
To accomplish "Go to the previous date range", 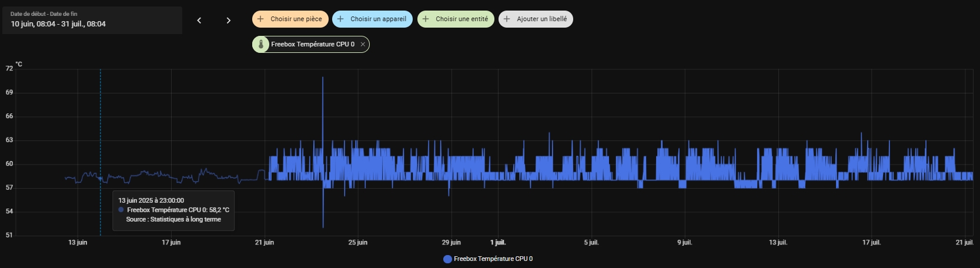I will 199,21.
